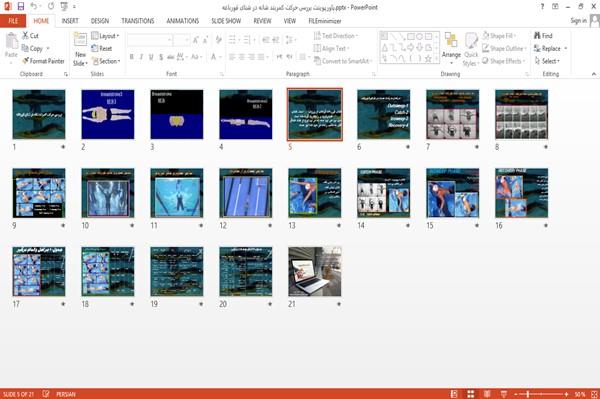Viewport: 600px width, 399px height.
Task: Click the Reset slide icon
Action: pos(95,48)
